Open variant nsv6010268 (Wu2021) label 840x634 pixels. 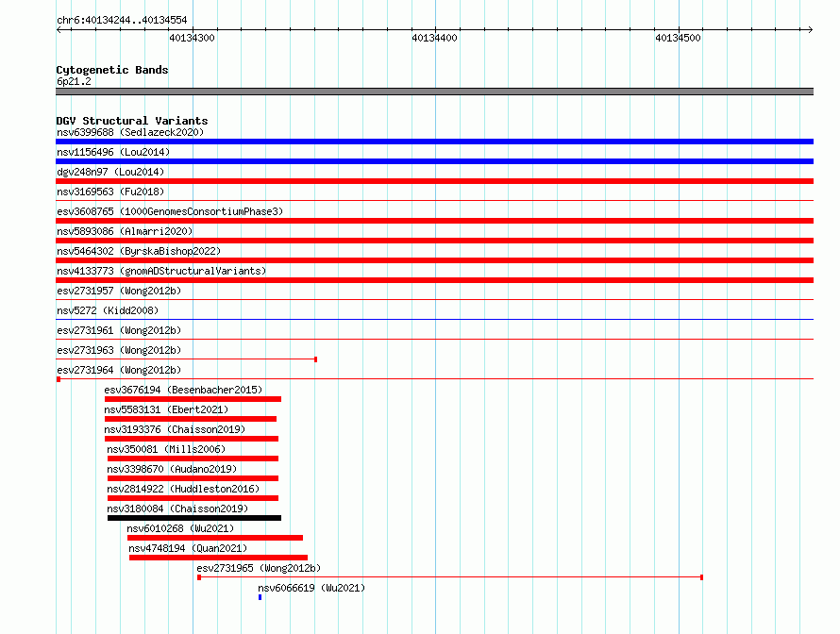click(x=180, y=528)
